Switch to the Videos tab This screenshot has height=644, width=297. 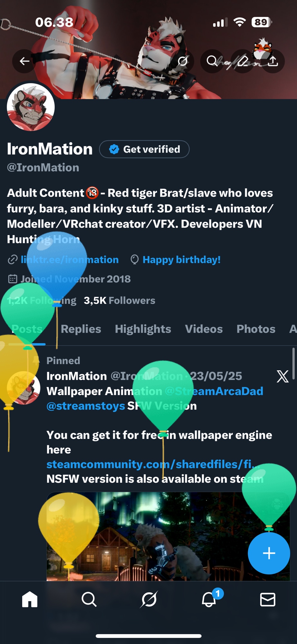[204, 329]
